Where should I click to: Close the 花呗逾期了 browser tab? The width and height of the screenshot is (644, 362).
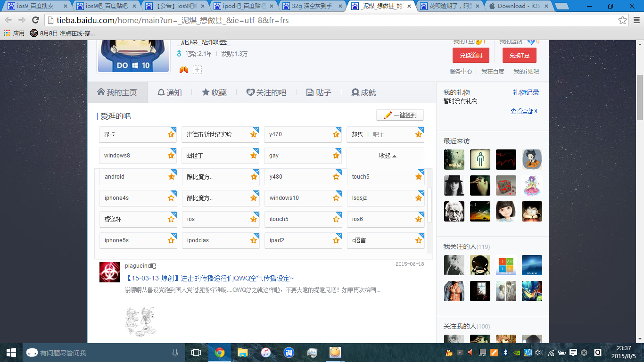[x=477, y=6]
